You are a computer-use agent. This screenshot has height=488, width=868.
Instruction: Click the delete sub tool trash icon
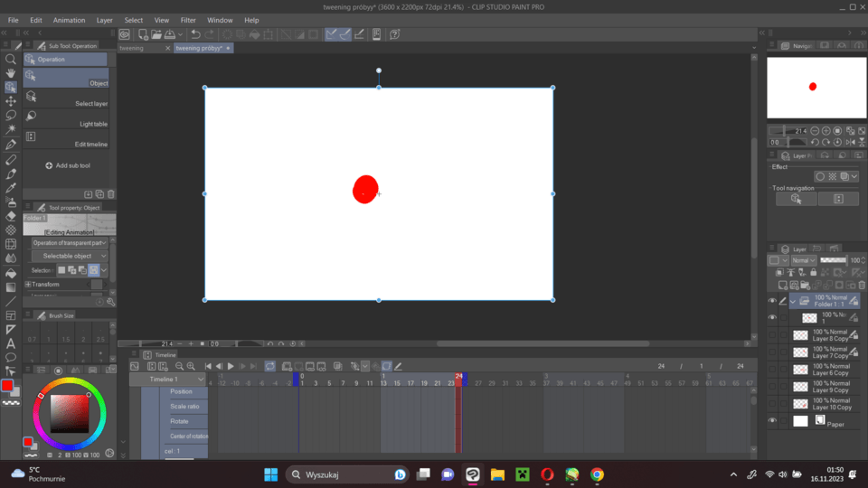click(x=110, y=194)
